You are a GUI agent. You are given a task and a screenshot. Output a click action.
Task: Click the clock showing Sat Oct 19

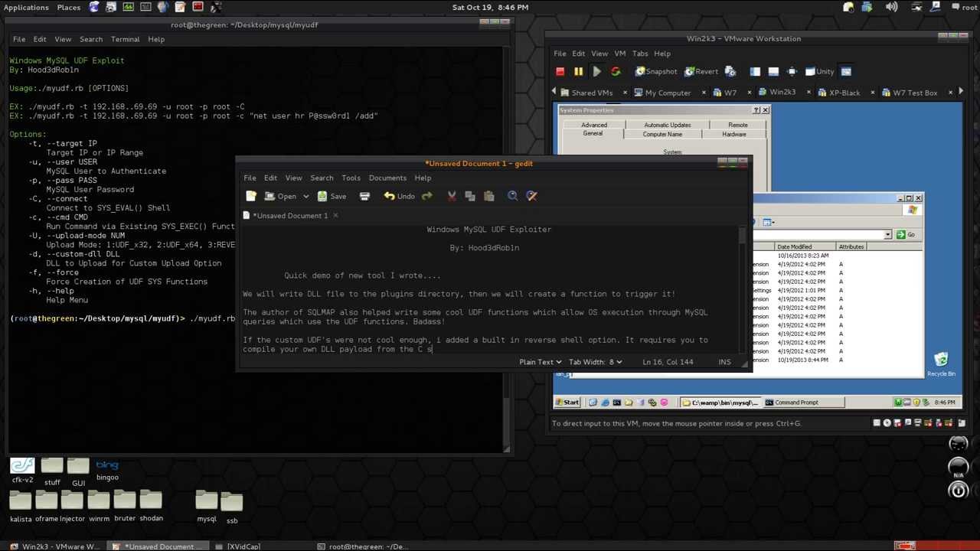(490, 7)
